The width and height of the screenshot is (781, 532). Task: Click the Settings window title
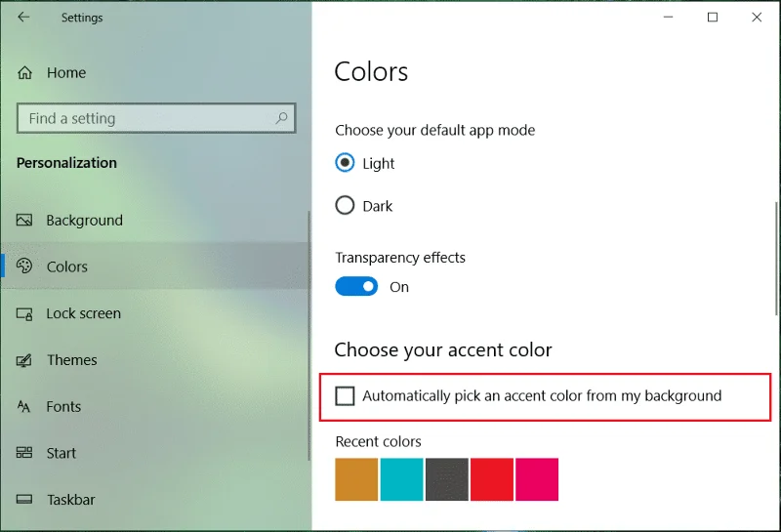pyautogui.click(x=82, y=18)
